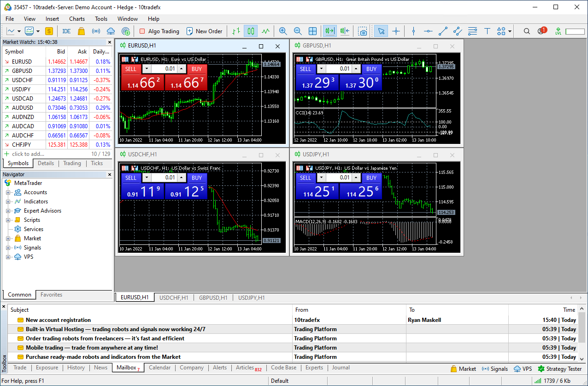Select the vertical line drawing tool
Viewport: 588px width, 386px height.
coord(413,31)
